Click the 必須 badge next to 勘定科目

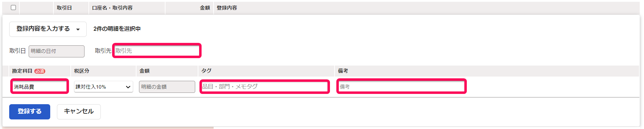[40, 71]
